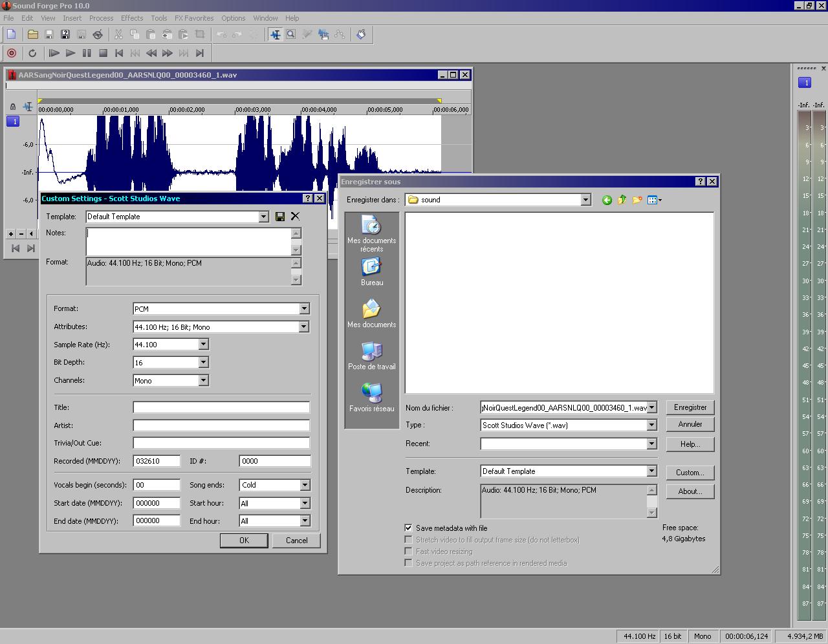This screenshot has width=828, height=644.
Task: Click the Up One Level folder icon
Action: (622, 200)
